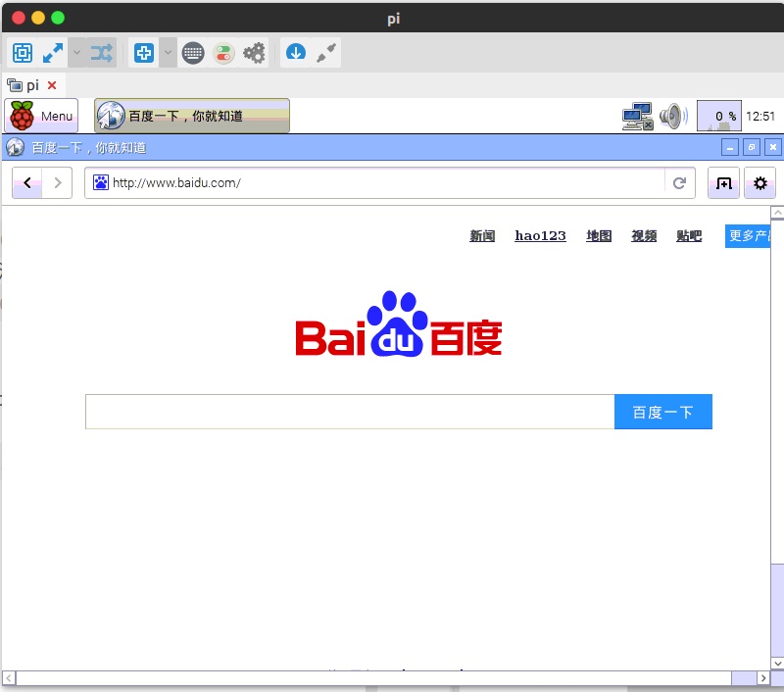This screenshot has width=784, height=692.
Task: Open the 地图 link
Action: (x=599, y=236)
